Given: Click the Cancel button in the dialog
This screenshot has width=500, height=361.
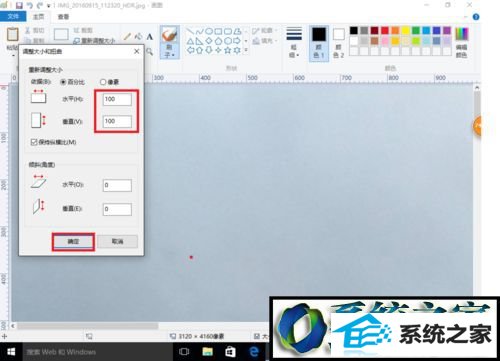Looking at the screenshot, I should pos(117,242).
